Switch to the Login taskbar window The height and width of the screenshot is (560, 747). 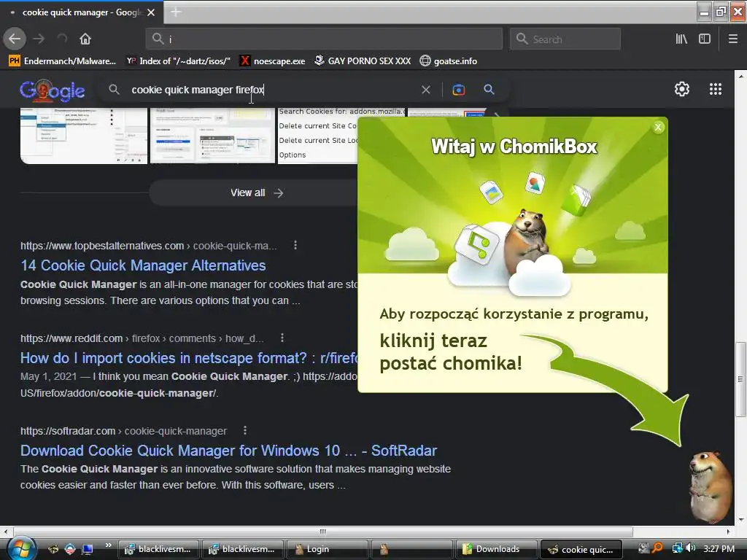point(326,549)
